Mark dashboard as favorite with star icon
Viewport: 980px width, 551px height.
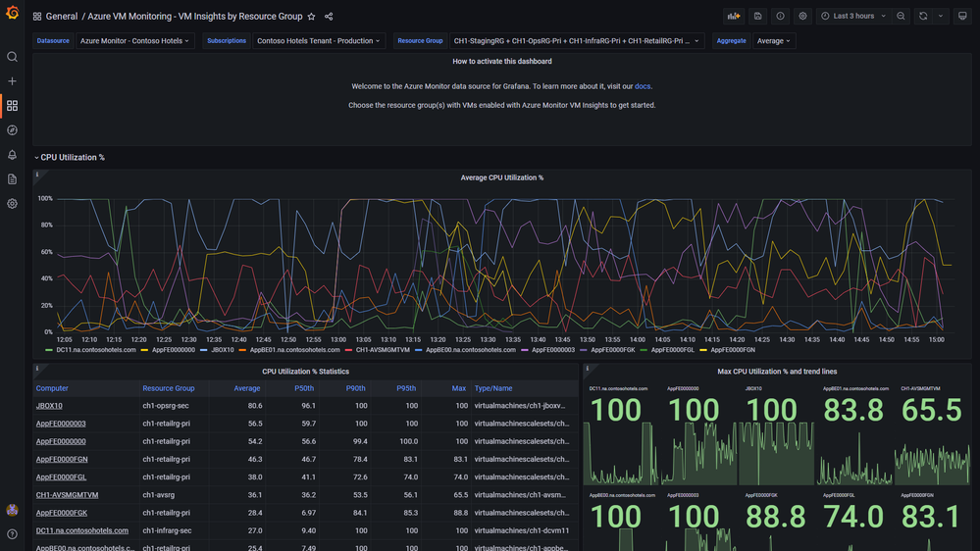tap(311, 17)
